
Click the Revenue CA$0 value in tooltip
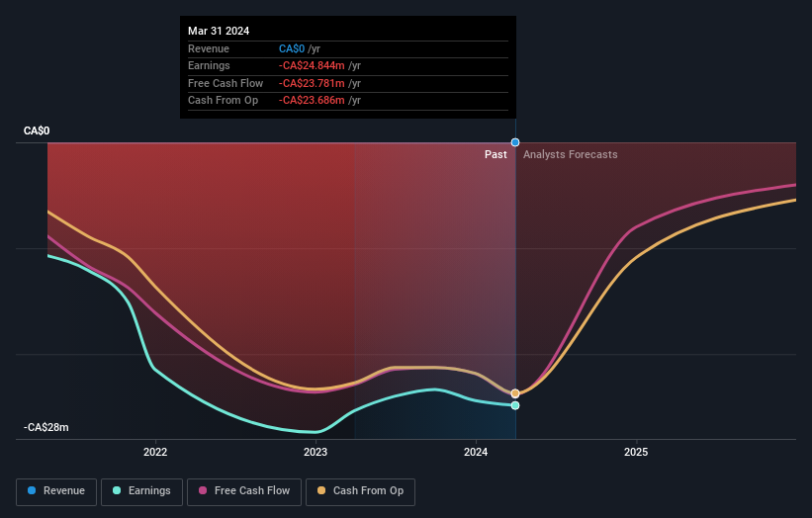click(x=292, y=48)
